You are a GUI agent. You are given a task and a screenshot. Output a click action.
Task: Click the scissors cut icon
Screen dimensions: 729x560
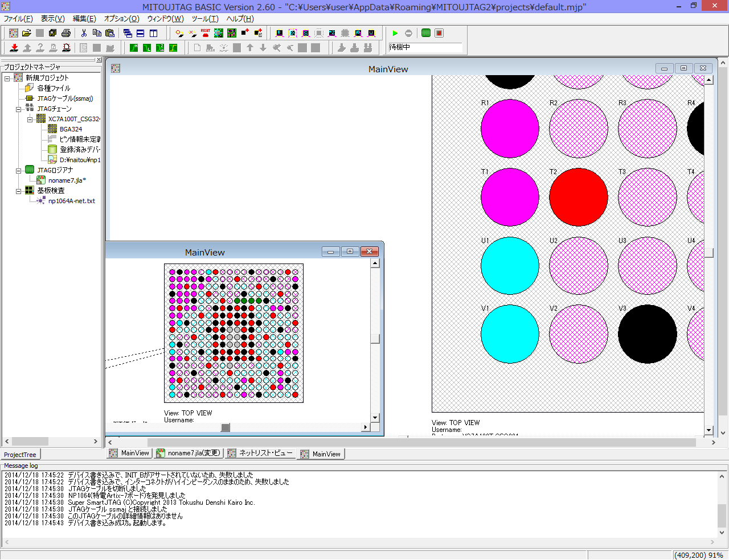[x=84, y=33]
